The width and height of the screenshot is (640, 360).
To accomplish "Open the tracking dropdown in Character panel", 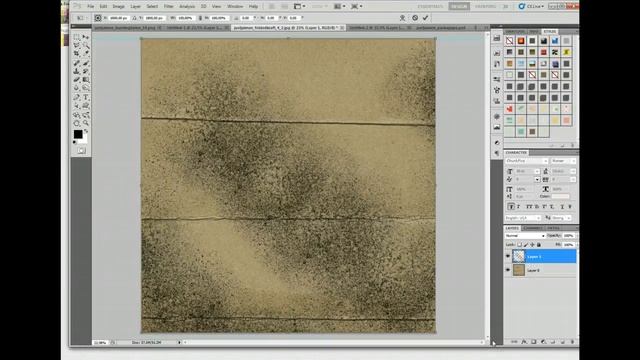I will tap(573, 179).
